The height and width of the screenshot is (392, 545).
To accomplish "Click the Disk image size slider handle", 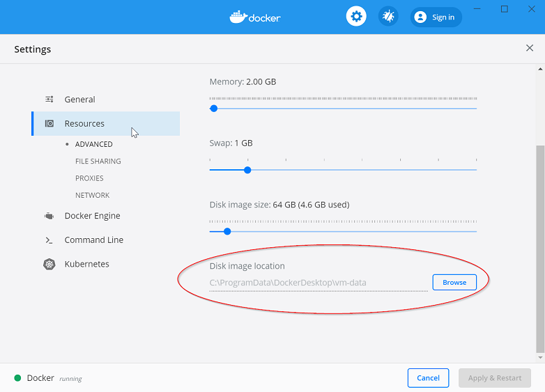I will 227,232.
